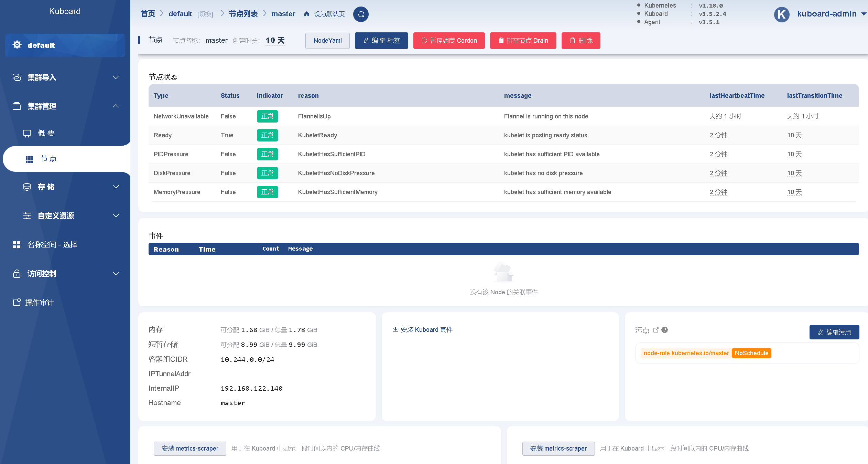Click the default breadcrumb link
The image size is (868, 464).
[180, 14]
